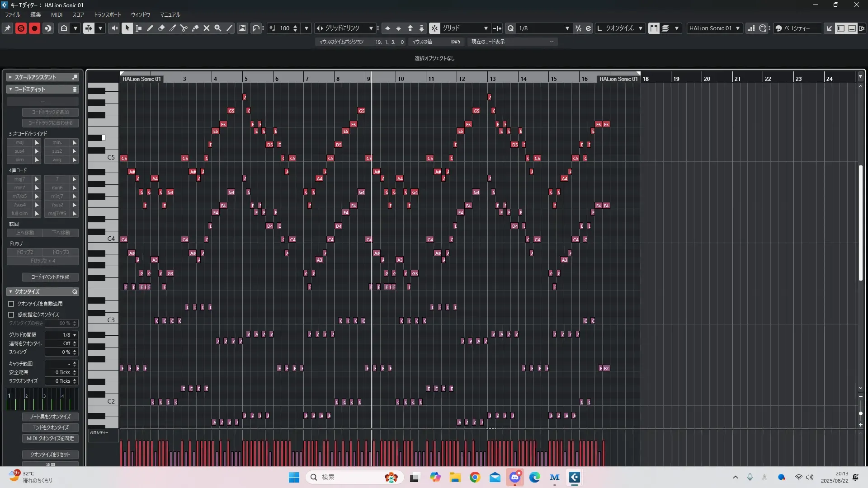This screenshot has height=488, width=868.
Task: Open Google Chrome from the taskbar
Action: [475, 477]
